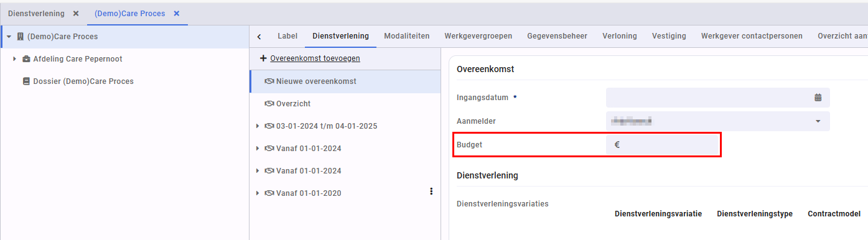Close the Dienstverlening top tab
The height and width of the screenshot is (240, 868).
[75, 14]
